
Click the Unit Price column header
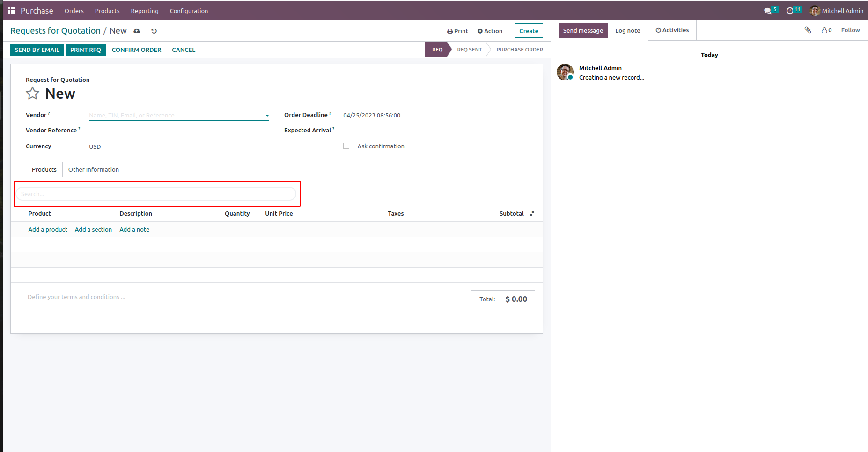click(279, 213)
